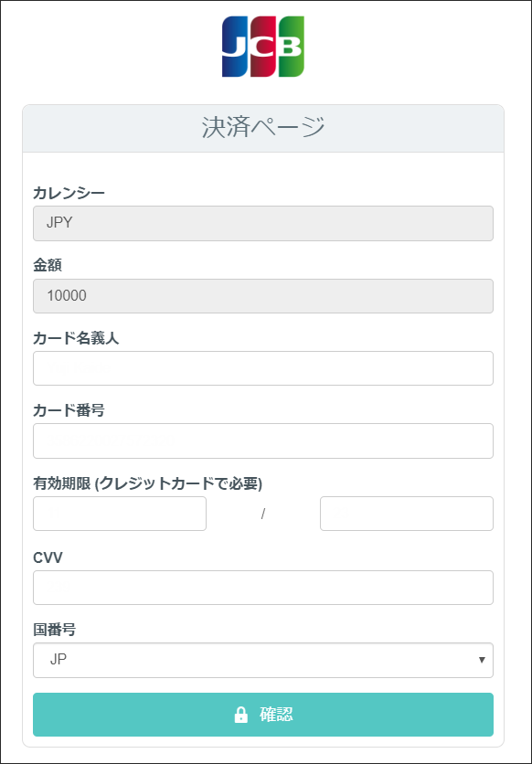Click the expiry month field before slash
This screenshot has height=764, width=532.
click(120, 514)
